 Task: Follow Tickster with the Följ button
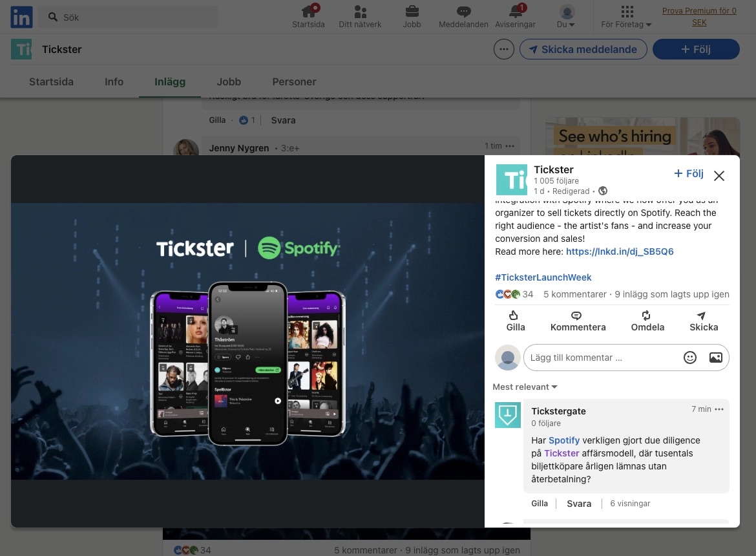pyautogui.click(x=688, y=173)
